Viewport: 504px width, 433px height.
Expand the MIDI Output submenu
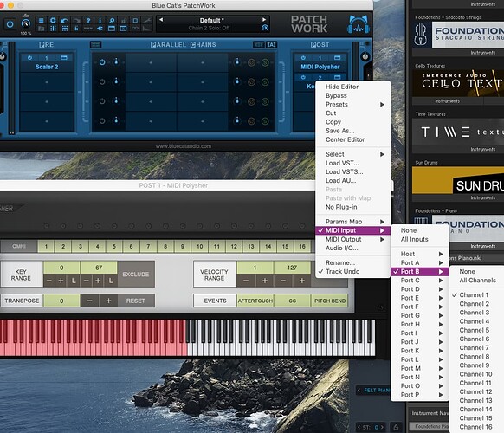(x=352, y=239)
